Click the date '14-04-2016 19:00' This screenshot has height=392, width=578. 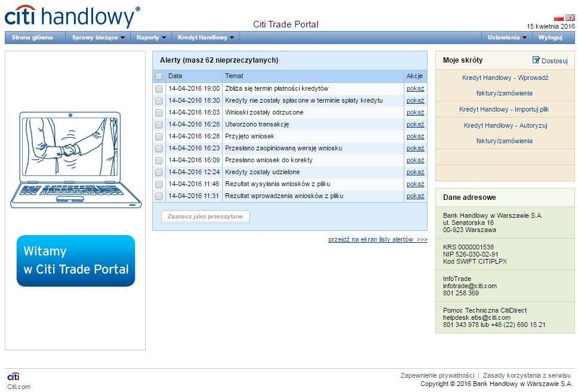(194, 88)
